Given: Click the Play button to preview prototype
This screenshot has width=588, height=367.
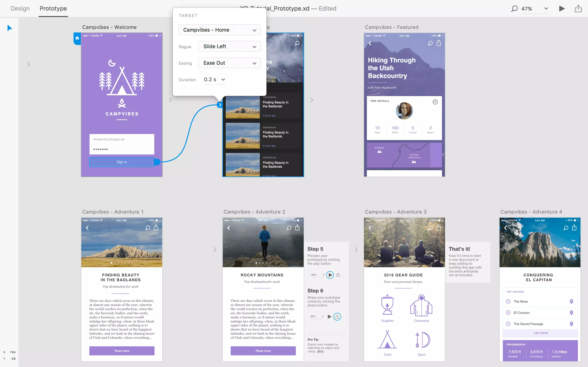Looking at the screenshot, I should [x=562, y=8].
